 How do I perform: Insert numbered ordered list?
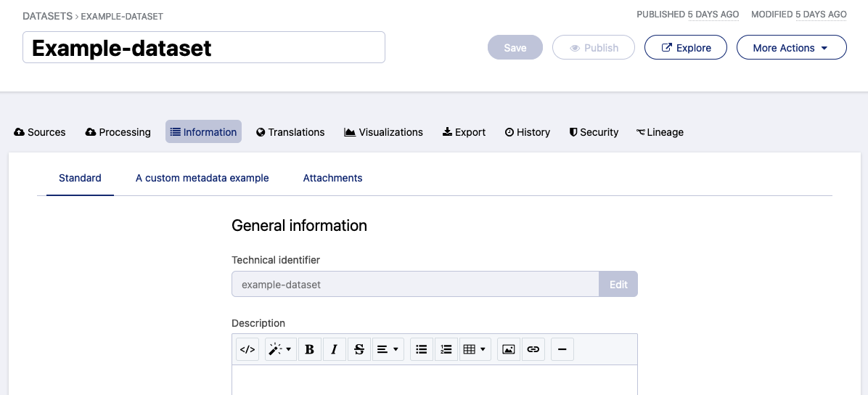click(446, 349)
